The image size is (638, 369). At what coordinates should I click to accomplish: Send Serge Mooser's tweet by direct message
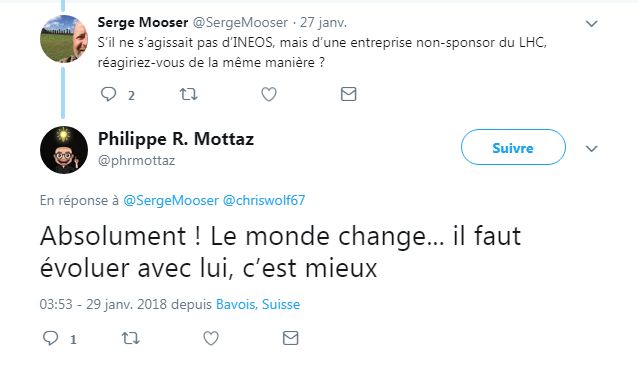(348, 94)
